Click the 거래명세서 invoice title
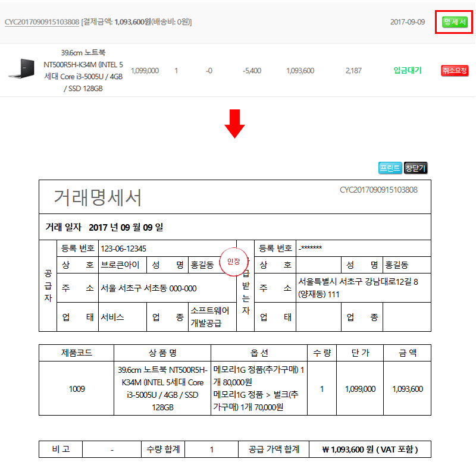Screen dimensions: 476x462 tap(98, 197)
